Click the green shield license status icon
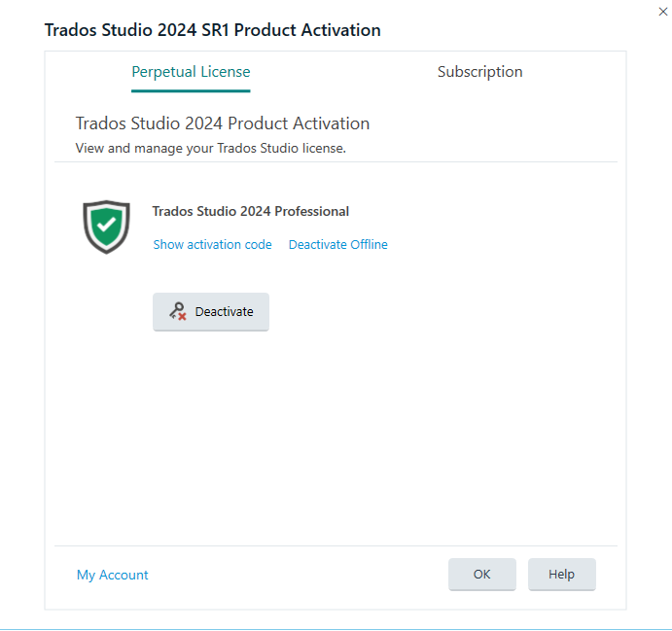This screenshot has width=672, height=631. [x=106, y=227]
